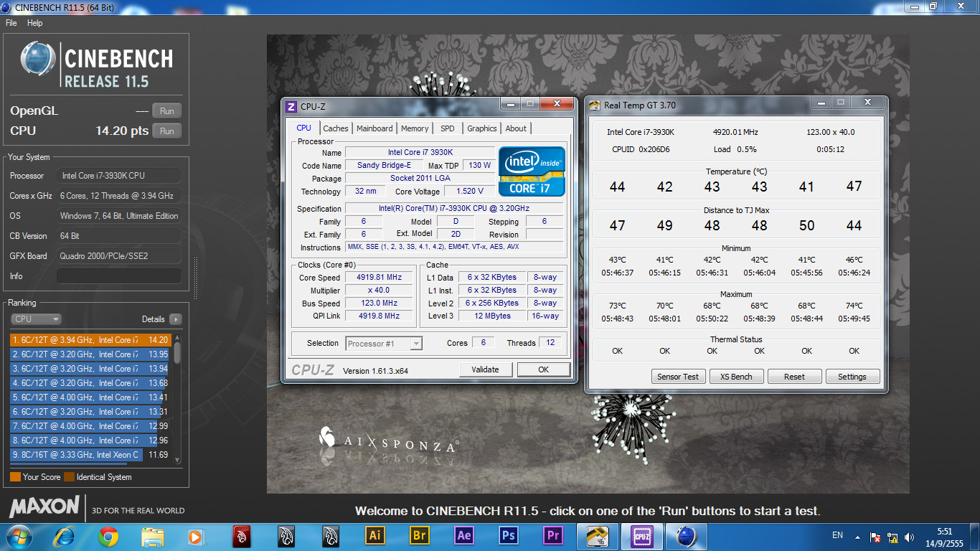Reset the Real Temp min/max readings
The width and height of the screenshot is (980, 551).
[794, 377]
